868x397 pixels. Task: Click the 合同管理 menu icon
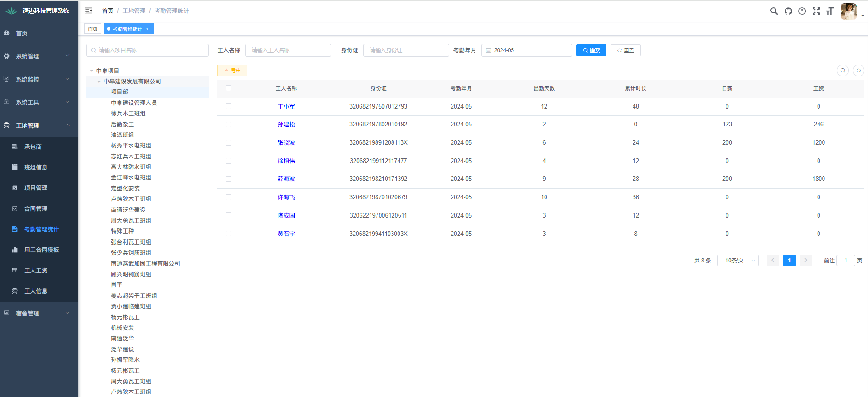click(x=15, y=208)
